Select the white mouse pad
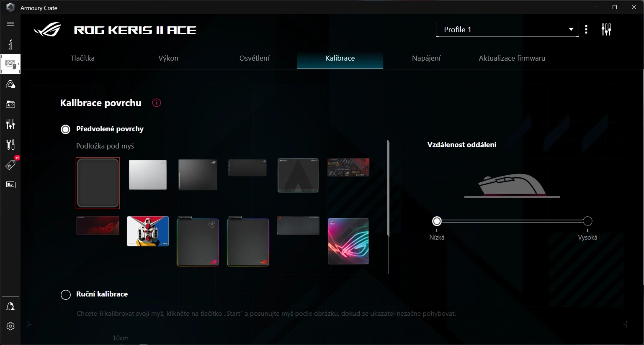The height and width of the screenshot is (345, 644). 148,174
